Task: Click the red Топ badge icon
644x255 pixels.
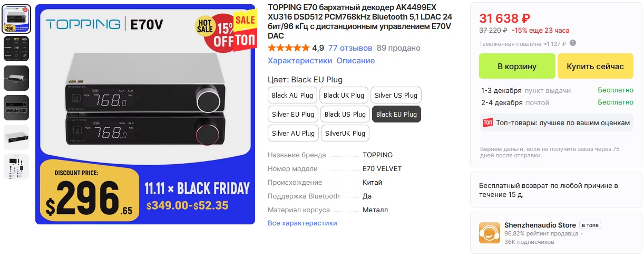Action: tap(488, 122)
